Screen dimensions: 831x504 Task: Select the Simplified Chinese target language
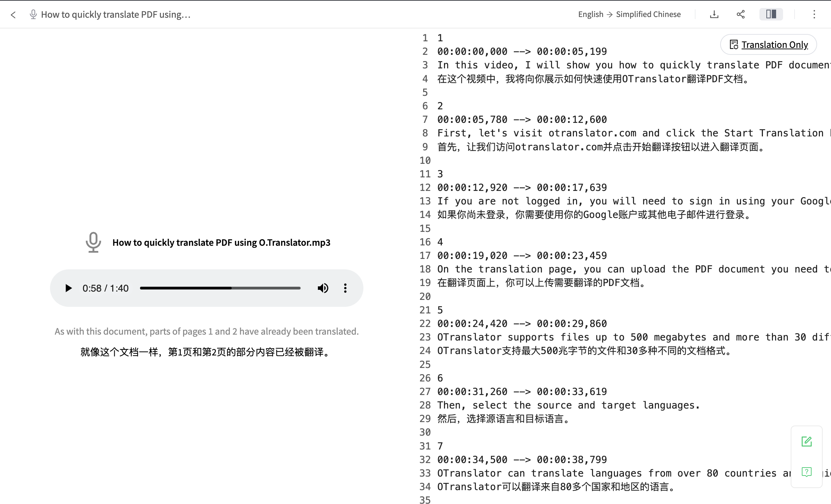(648, 14)
